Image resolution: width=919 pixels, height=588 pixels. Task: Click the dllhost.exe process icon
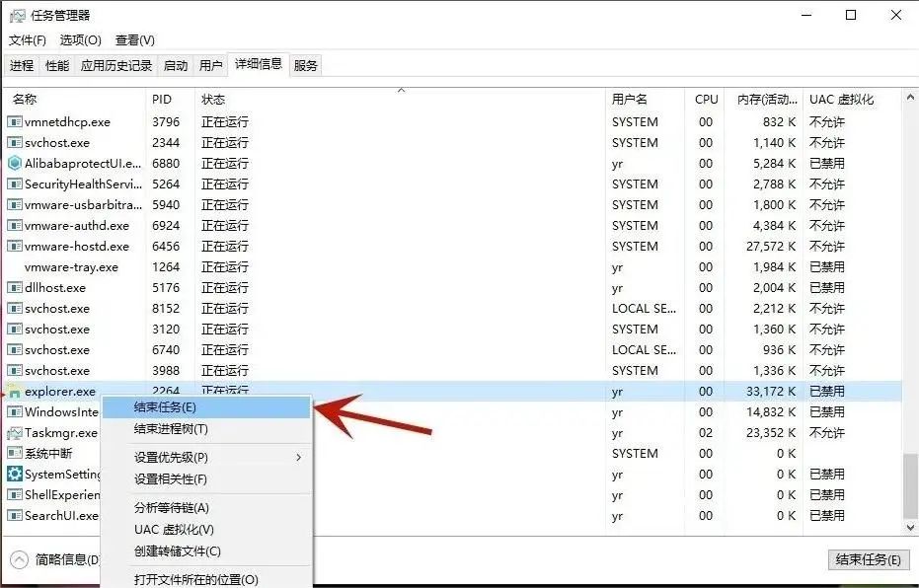click(x=14, y=287)
